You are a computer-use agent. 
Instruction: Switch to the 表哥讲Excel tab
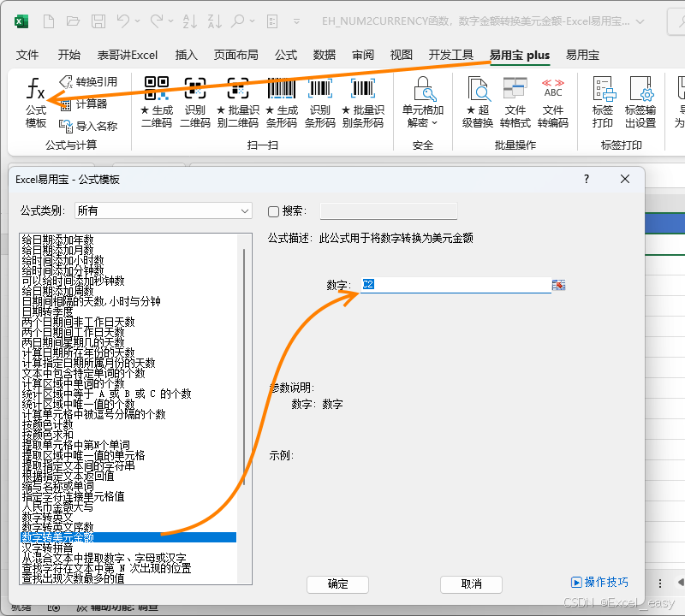[x=127, y=55]
